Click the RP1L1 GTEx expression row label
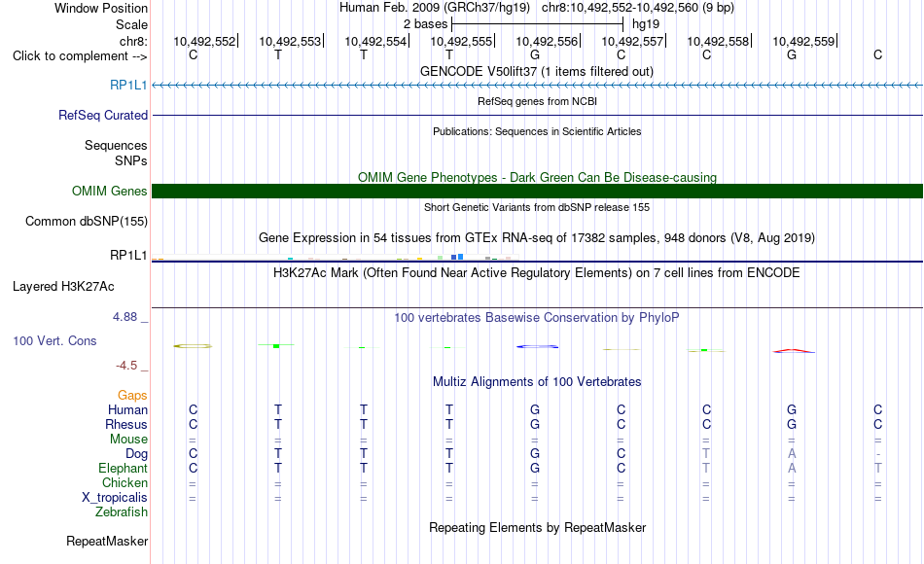The width and height of the screenshot is (924, 564). pos(128,255)
